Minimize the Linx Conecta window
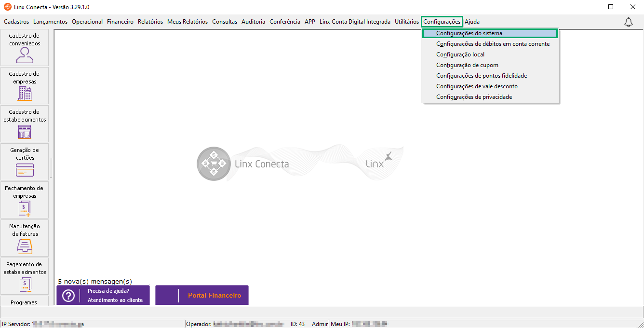 tap(589, 7)
